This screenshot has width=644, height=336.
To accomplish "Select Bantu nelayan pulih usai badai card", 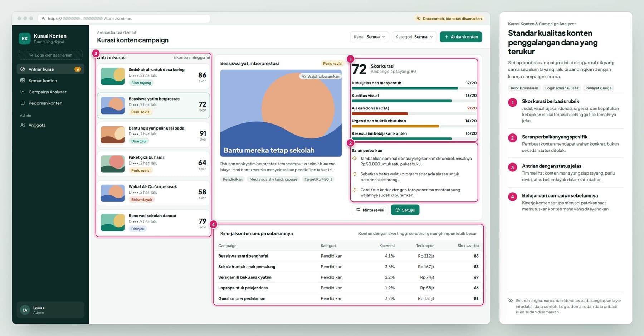I will (153, 135).
